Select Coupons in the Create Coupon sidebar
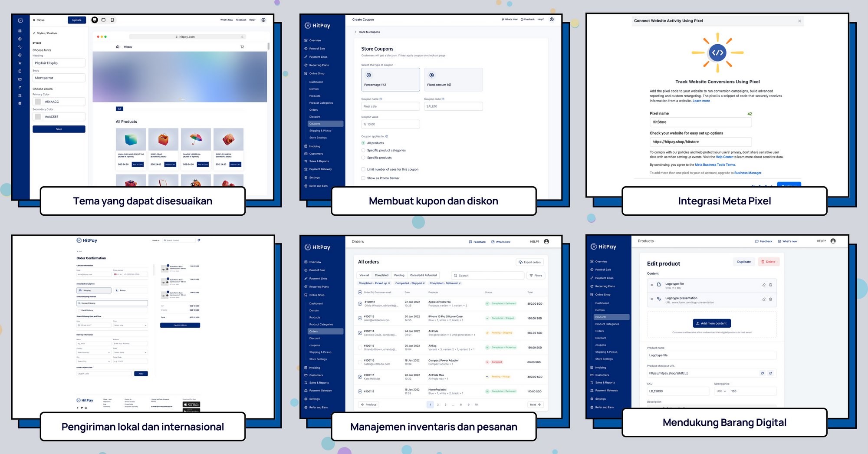The height and width of the screenshot is (454, 868). (x=325, y=124)
